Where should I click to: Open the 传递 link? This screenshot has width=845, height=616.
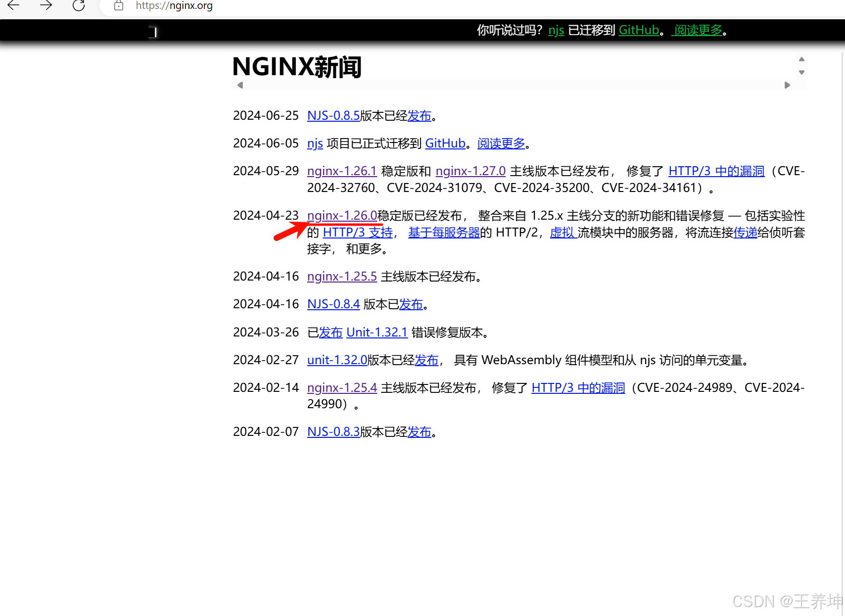pyautogui.click(x=745, y=233)
